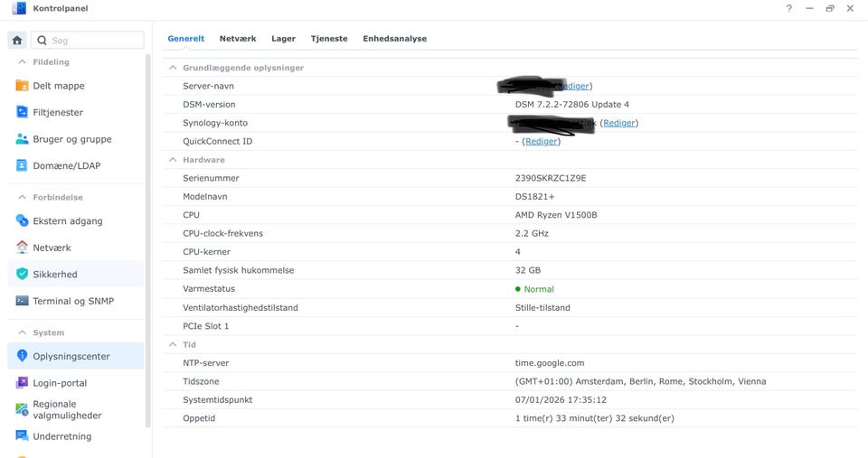868x458 pixels.
Task: Select the Login-portal sidebar label
Action: click(60, 383)
